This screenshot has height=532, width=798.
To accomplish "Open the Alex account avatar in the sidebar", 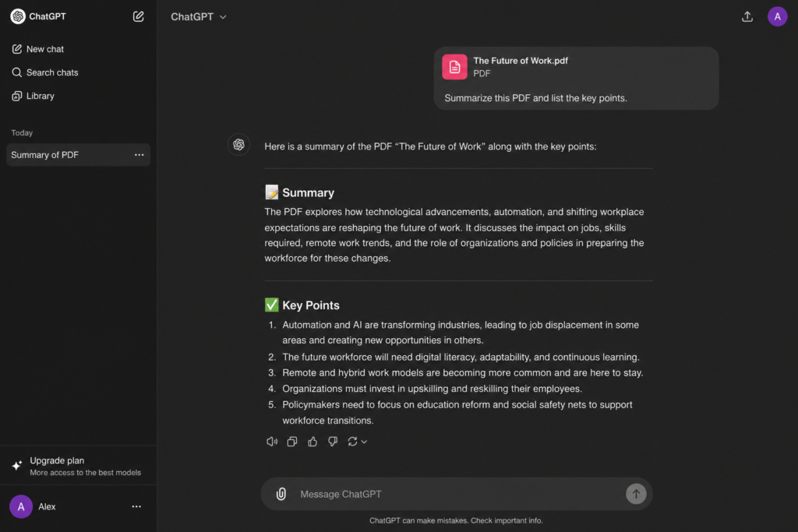I will pyautogui.click(x=21, y=506).
